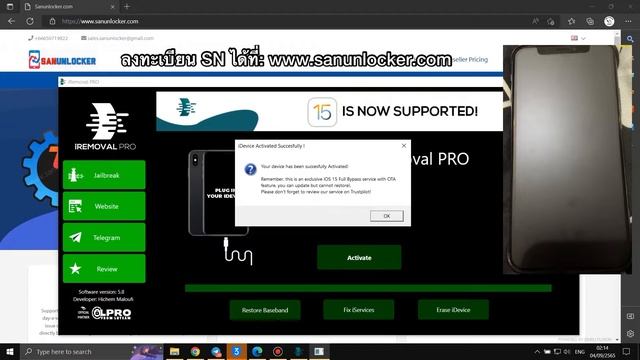Go back in the browser
640x360 pixels.
pos(11,21)
